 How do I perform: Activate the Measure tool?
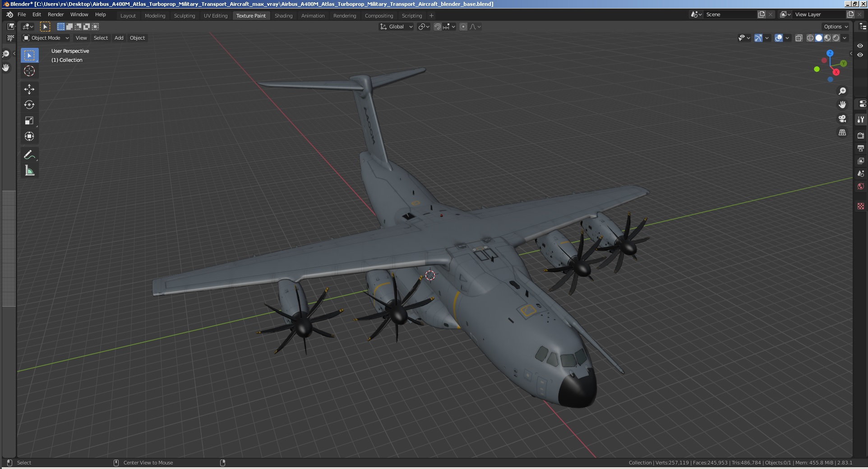(29, 170)
